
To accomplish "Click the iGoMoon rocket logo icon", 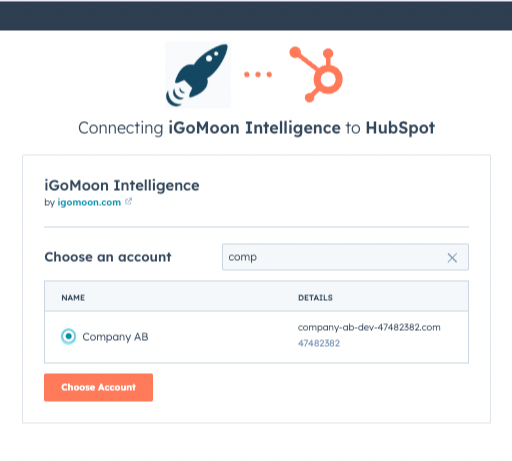I will coord(198,75).
